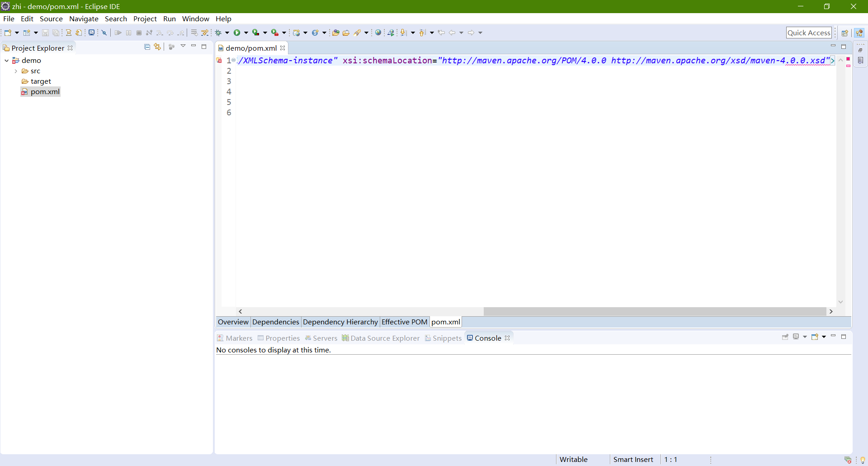
Task: Select pom.xml in Project Explorer
Action: pos(41,92)
